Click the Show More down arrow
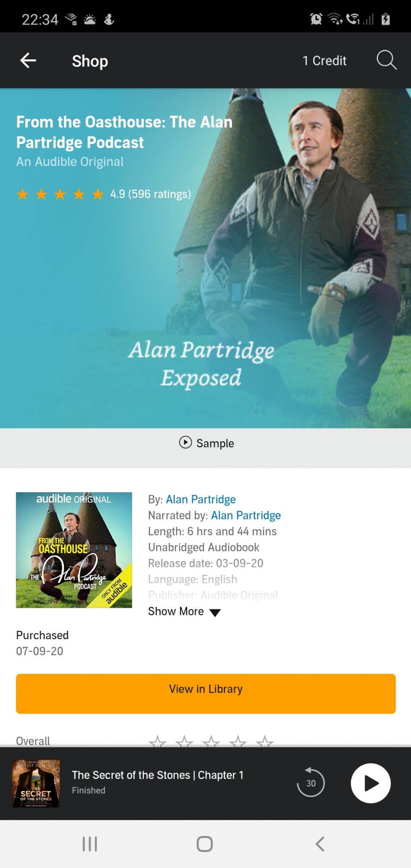This screenshot has height=868, width=411. coord(215,613)
